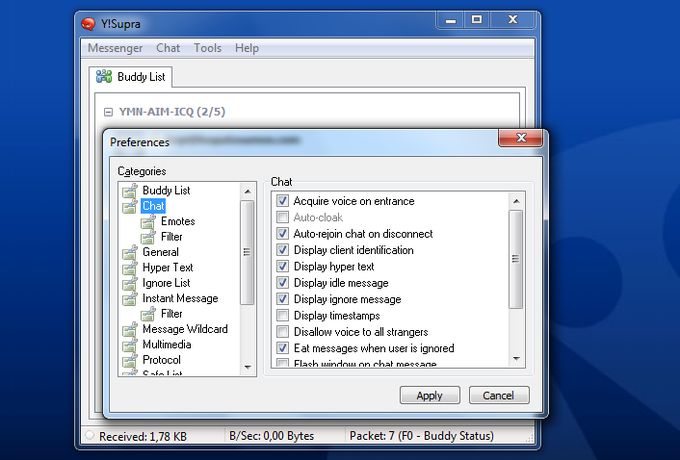Open the Messenger menu
680x460 pixels.
click(115, 48)
